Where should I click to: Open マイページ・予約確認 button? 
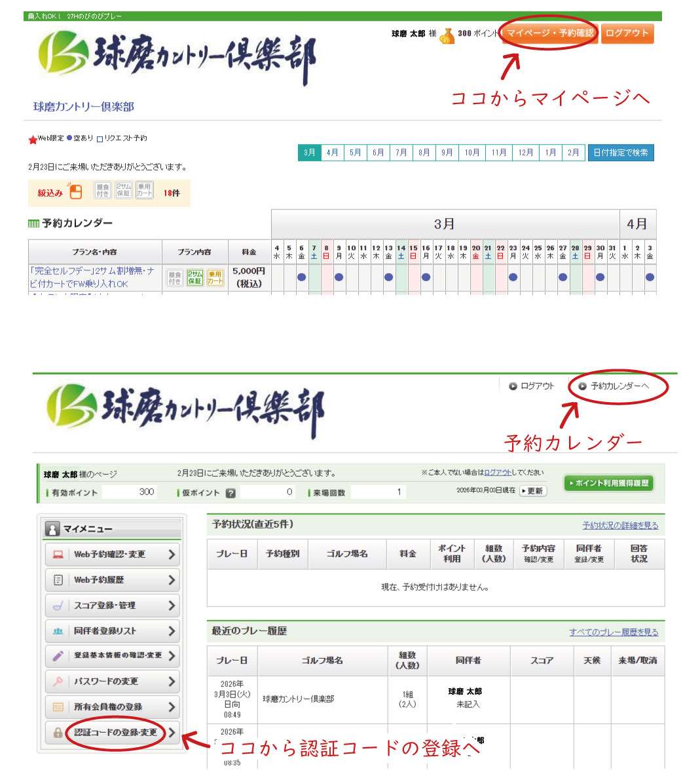pyautogui.click(x=549, y=33)
